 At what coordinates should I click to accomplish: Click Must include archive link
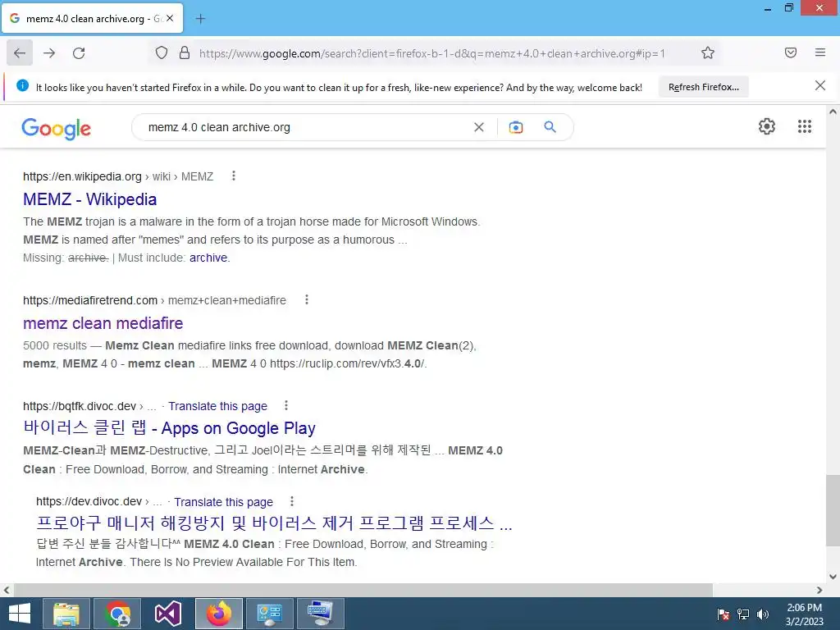(x=209, y=258)
